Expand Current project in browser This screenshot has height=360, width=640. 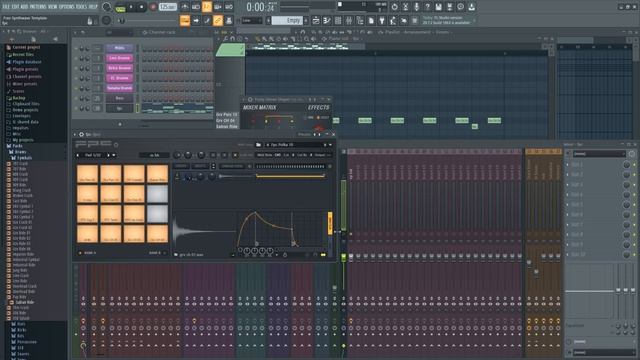tap(26, 47)
